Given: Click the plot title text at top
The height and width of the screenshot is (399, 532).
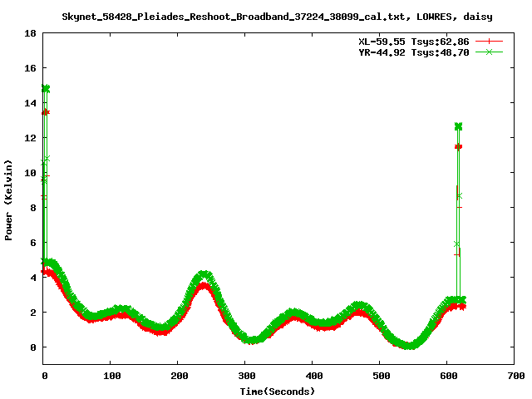Looking at the screenshot, I should [x=277, y=17].
